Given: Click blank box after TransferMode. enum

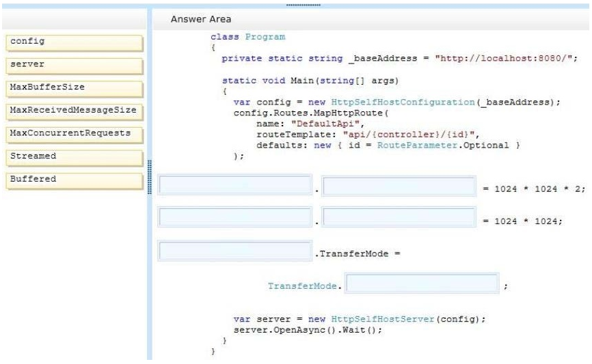Looking at the screenshot, I should tap(422, 283).
